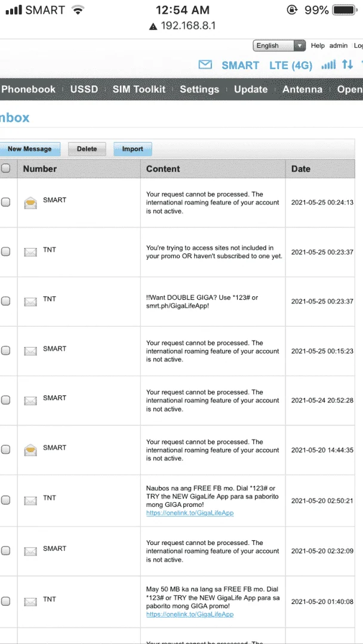The height and width of the screenshot is (644, 363).
Task: Click date 2021-05-20 01:40:08
Action: click(x=322, y=602)
